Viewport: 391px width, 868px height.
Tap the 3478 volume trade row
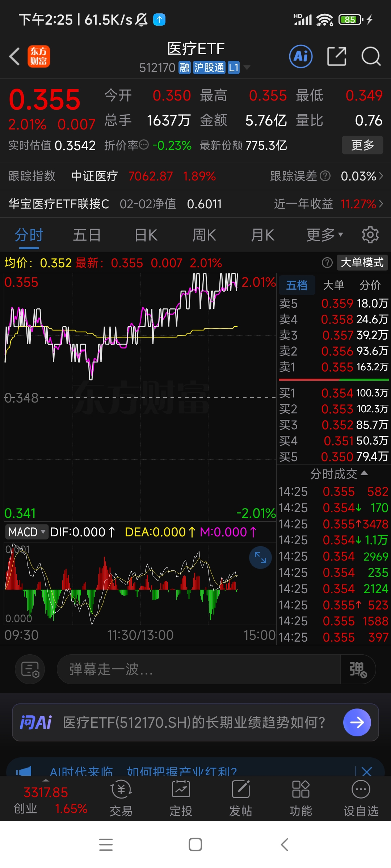(333, 524)
